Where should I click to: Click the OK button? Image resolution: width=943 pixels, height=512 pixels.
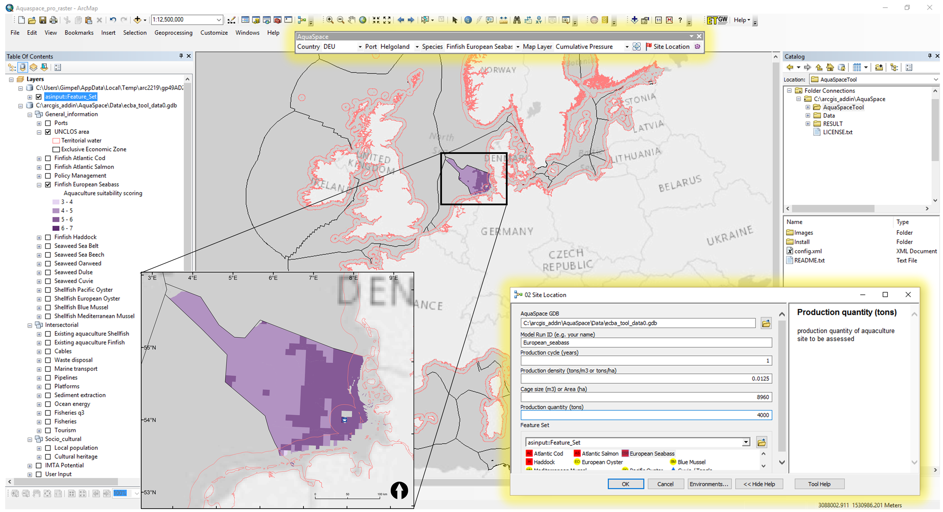[x=625, y=484]
